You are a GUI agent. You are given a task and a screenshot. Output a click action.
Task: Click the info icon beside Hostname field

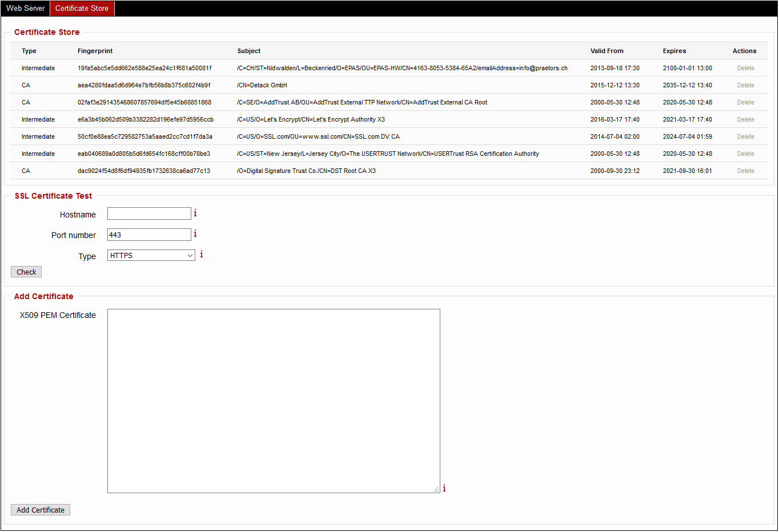[x=195, y=213]
